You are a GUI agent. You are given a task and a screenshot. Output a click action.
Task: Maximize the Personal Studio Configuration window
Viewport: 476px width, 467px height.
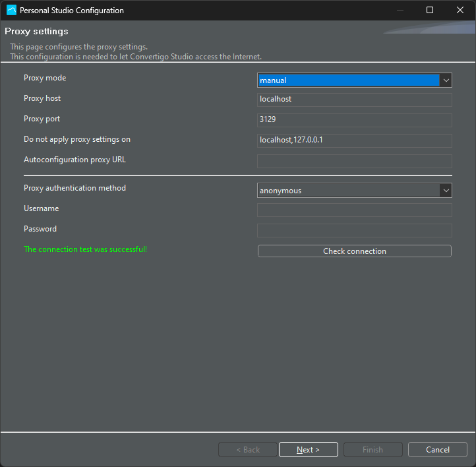pos(430,11)
